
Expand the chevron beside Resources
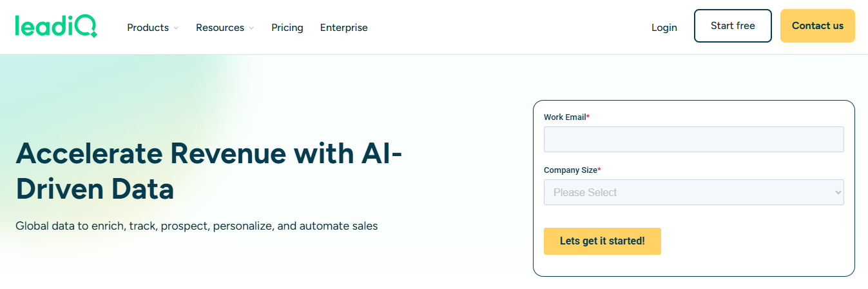pos(251,28)
